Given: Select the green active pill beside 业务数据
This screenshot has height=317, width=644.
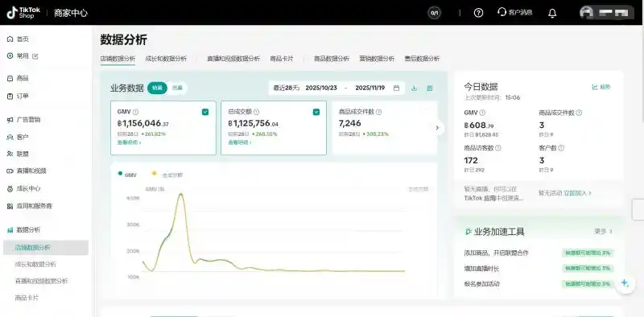Looking at the screenshot, I should 157,88.
